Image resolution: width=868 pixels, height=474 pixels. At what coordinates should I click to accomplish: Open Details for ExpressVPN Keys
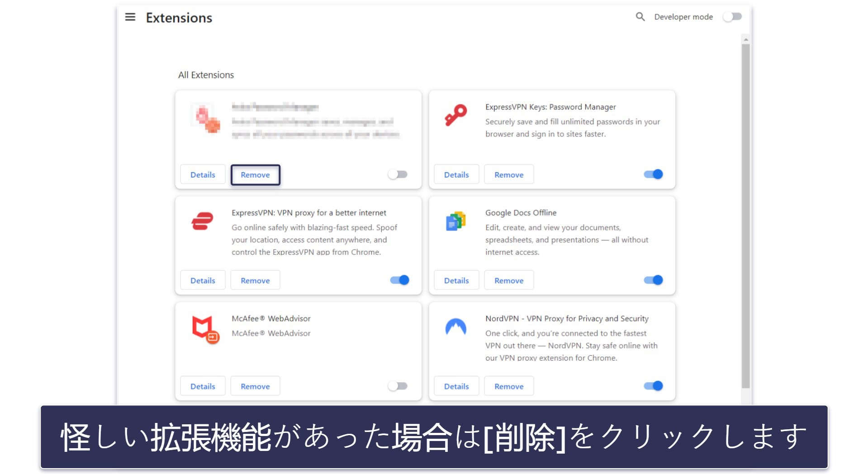tap(456, 174)
